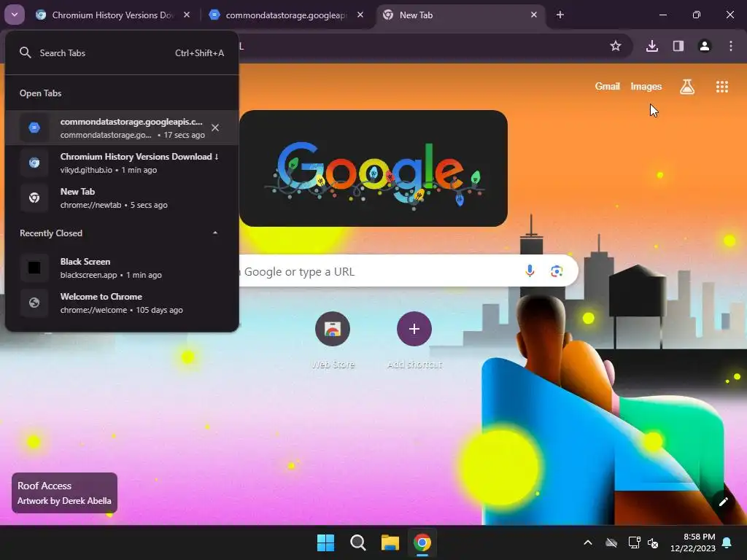Toggle the side panel icon
The height and width of the screenshot is (560, 747).
click(678, 46)
